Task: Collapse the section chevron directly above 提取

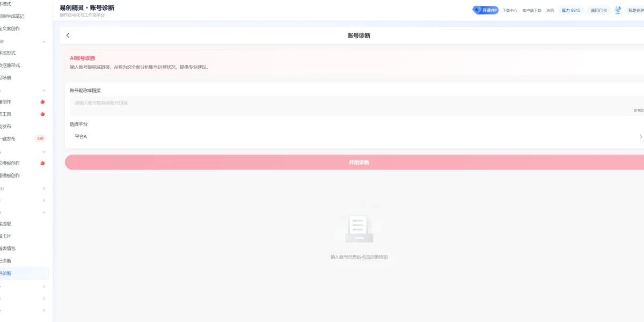Action: click(x=44, y=213)
